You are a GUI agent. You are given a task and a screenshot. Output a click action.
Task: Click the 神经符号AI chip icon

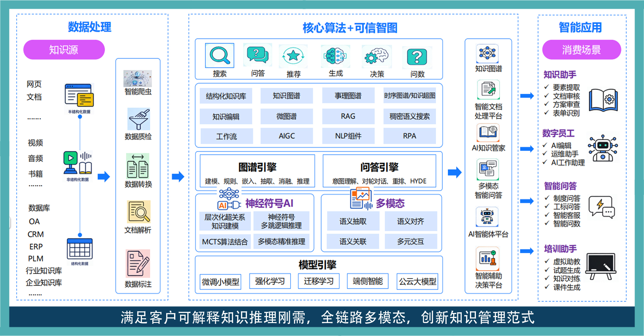coord(229,199)
